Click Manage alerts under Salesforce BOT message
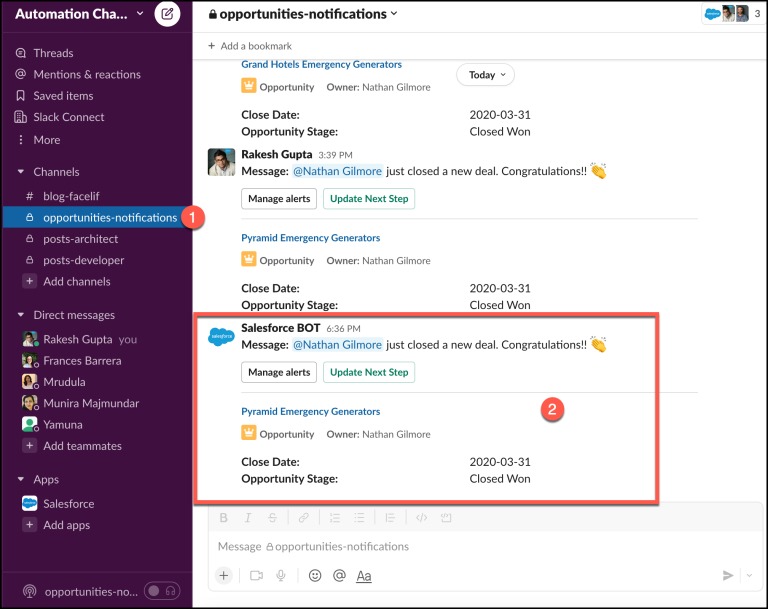This screenshot has height=609, width=768. click(279, 372)
